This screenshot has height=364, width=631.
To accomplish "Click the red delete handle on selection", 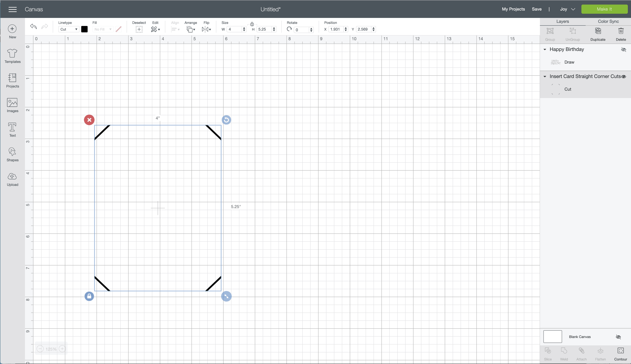I will pos(89,120).
